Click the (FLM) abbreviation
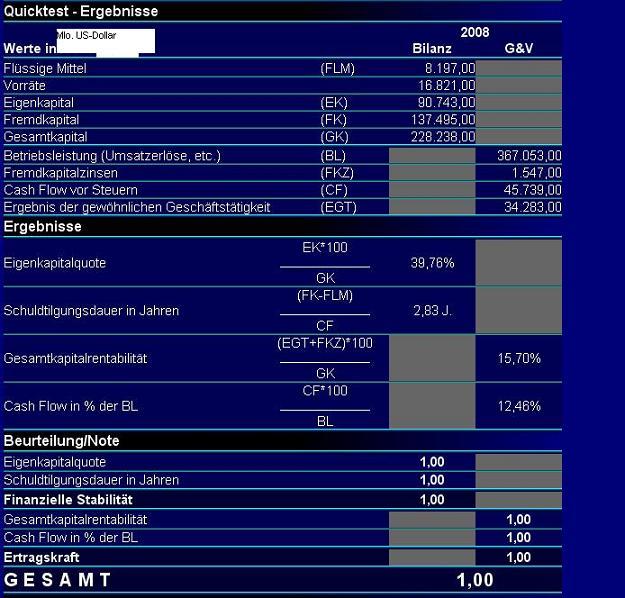 [x=338, y=68]
